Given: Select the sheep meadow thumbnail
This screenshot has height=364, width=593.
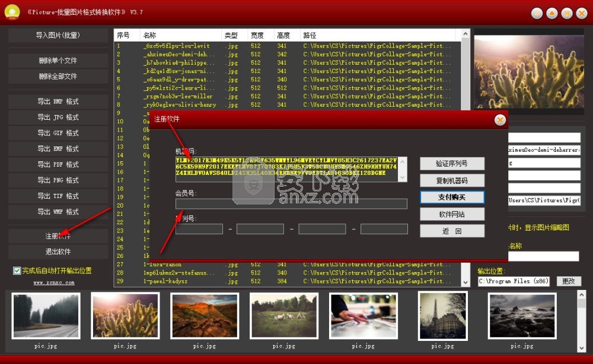Looking at the screenshot, I should pyautogui.click(x=284, y=316).
